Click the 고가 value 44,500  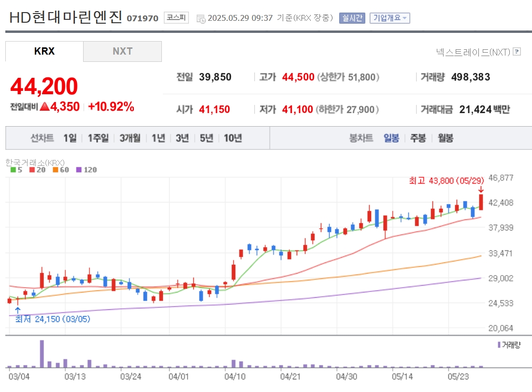(298, 77)
